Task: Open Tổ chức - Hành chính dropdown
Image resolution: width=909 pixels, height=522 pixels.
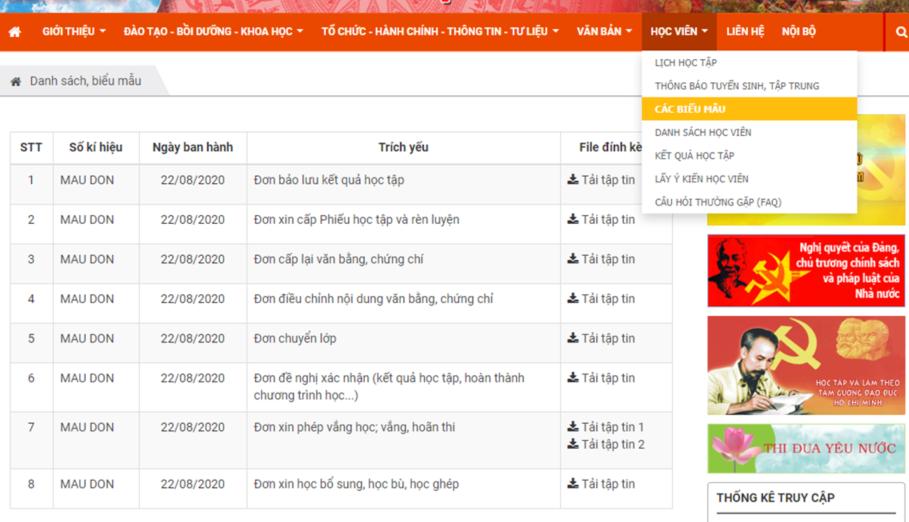Action: [x=440, y=32]
